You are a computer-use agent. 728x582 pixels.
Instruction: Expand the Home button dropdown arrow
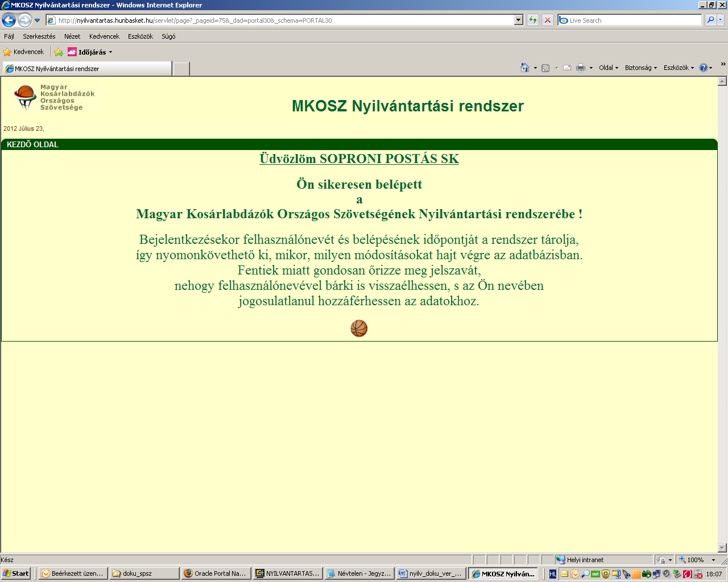click(x=535, y=68)
